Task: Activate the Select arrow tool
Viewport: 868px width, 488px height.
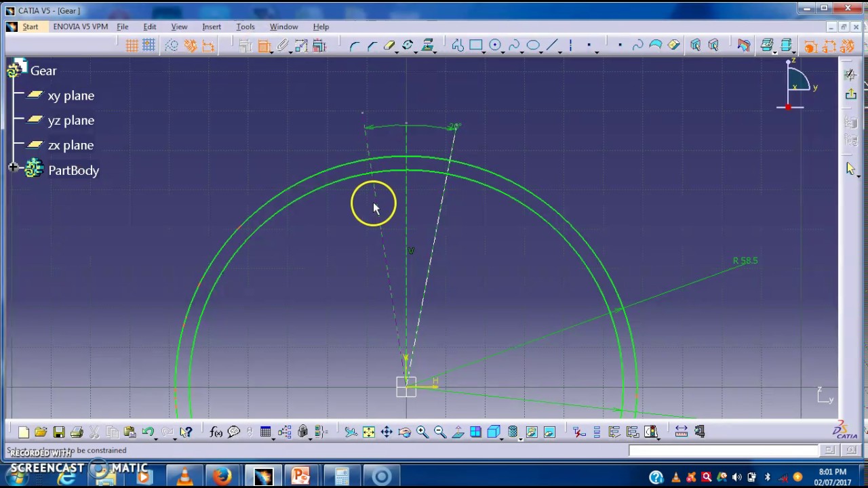Action: tap(851, 167)
